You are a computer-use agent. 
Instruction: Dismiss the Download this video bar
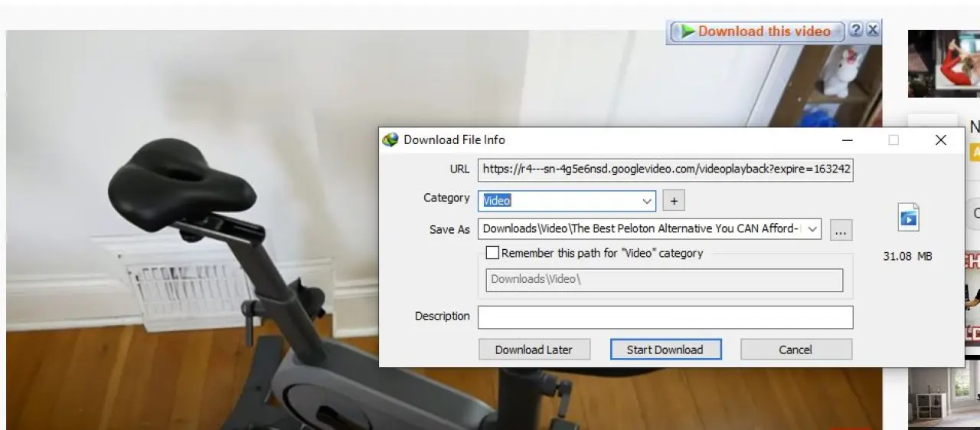(x=872, y=31)
